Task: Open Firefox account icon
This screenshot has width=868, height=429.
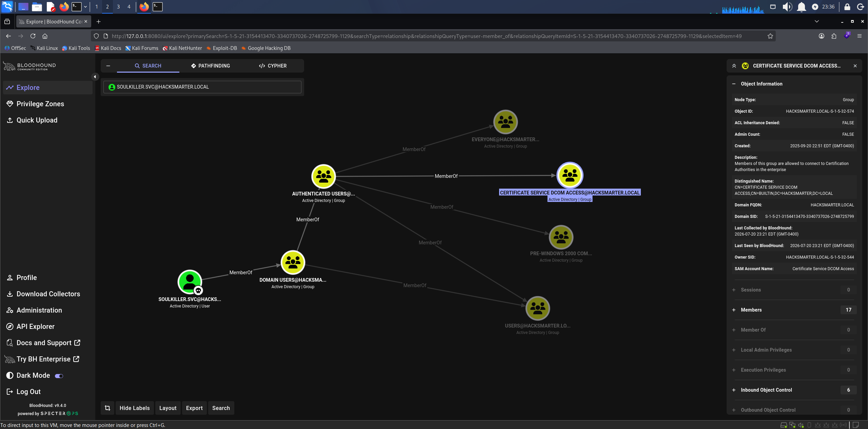Action: [x=822, y=36]
